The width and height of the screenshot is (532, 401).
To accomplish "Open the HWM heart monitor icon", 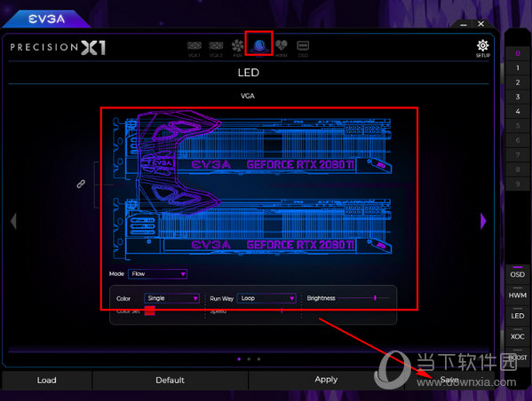I will (281, 48).
